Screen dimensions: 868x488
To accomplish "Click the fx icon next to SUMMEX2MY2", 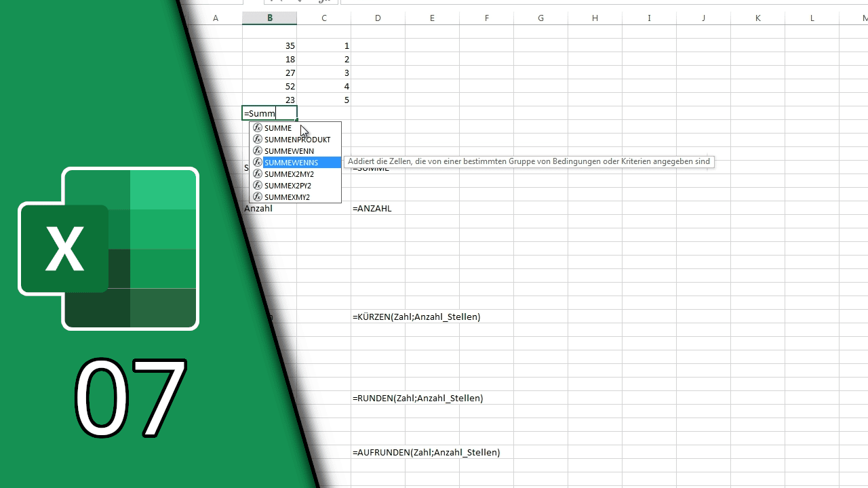I will [x=258, y=174].
